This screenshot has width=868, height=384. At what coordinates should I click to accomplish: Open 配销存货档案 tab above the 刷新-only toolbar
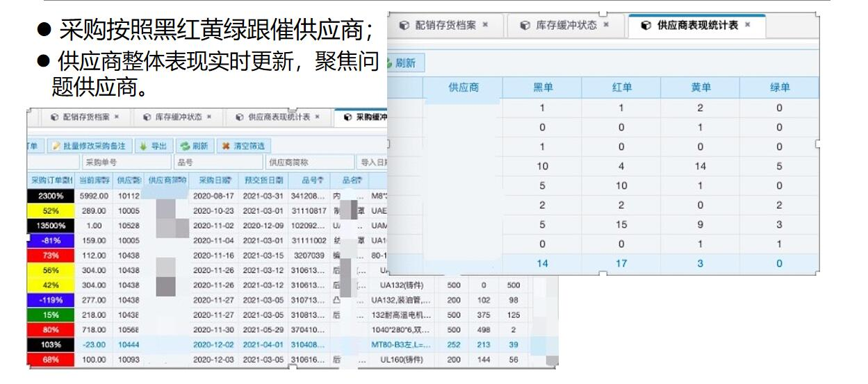(445, 25)
